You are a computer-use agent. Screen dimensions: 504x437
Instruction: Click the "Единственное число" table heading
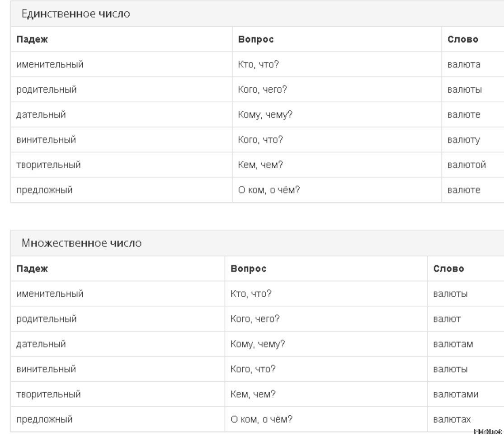(75, 14)
